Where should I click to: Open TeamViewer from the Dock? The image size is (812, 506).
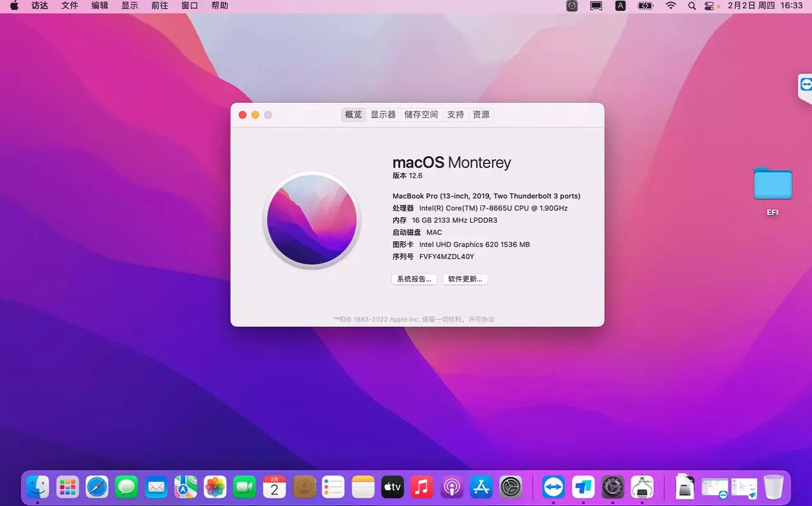(553, 487)
